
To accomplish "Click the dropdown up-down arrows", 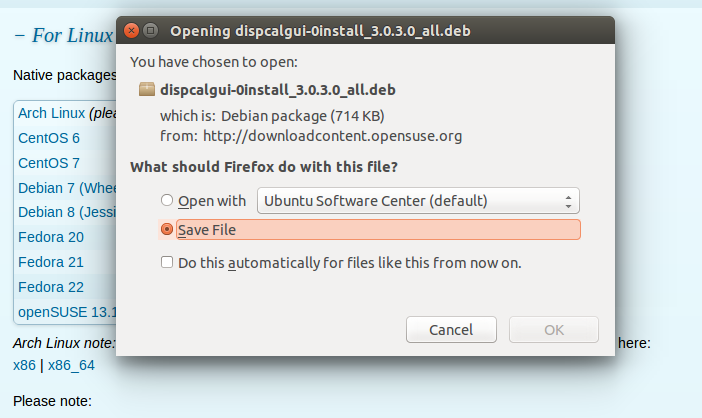I will pos(568,201).
